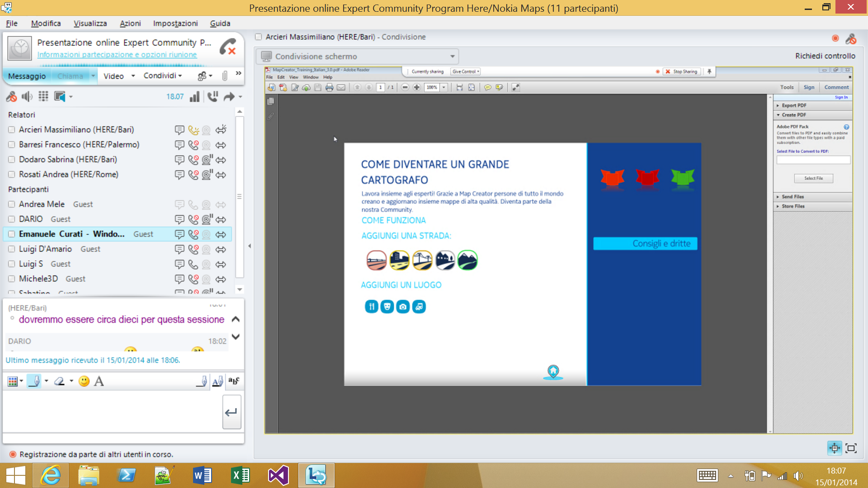868x488 pixels.
Task: Click the transfer call arrow icon
Action: coord(230,96)
